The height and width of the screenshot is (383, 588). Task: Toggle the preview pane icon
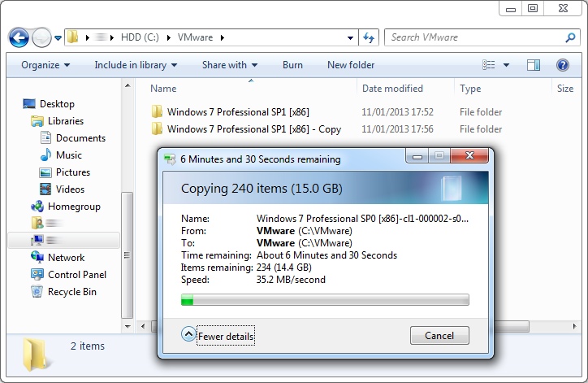coord(534,65)
